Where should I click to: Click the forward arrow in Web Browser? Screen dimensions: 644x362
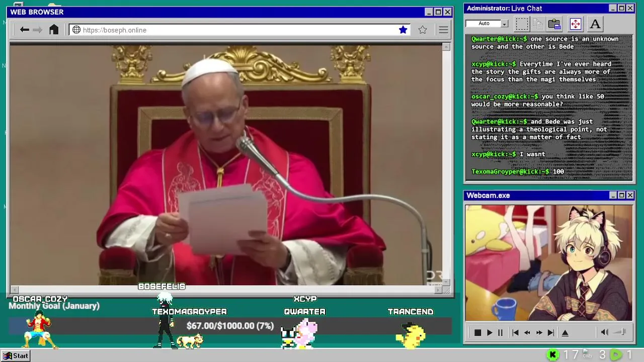38,30
